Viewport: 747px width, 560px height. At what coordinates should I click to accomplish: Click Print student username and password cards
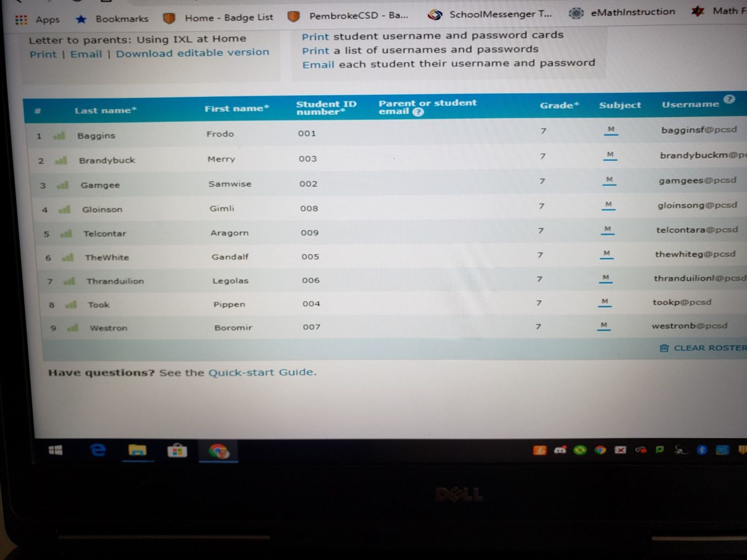tap(315, 37)
